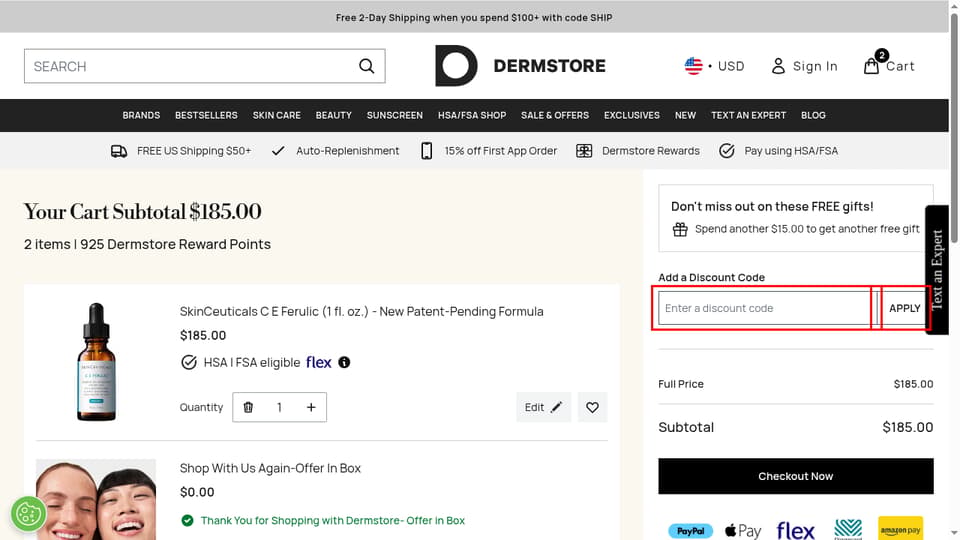Click the free shipping truck icon
Image resolution: width=960 pixels, height=540 pixels.
tap(119, 151)
